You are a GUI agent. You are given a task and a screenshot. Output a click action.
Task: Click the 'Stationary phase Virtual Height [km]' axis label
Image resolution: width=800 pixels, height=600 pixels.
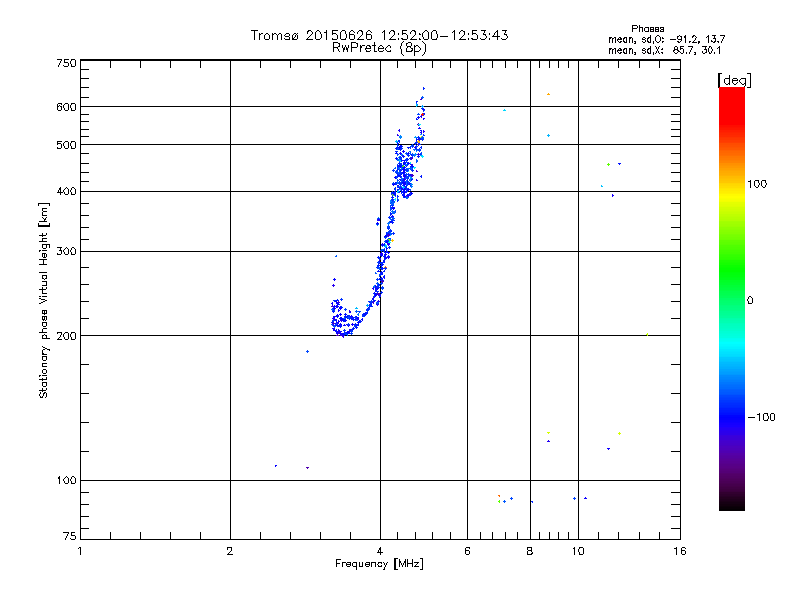point(44,300)
